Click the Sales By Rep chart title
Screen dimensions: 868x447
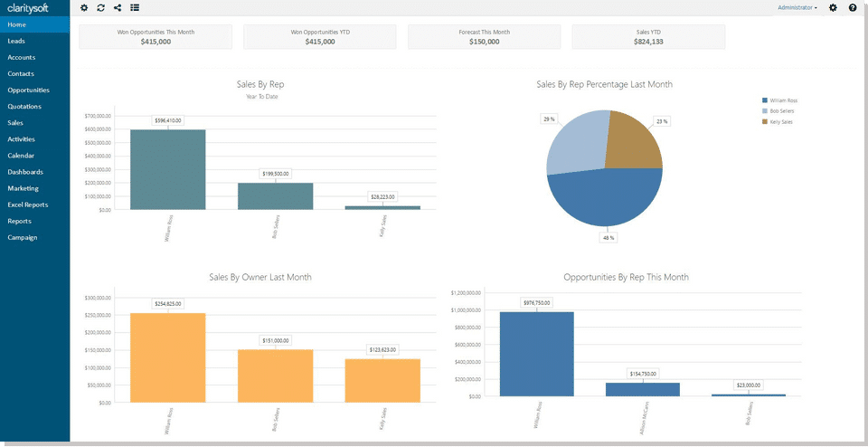(x=260, y=85)
